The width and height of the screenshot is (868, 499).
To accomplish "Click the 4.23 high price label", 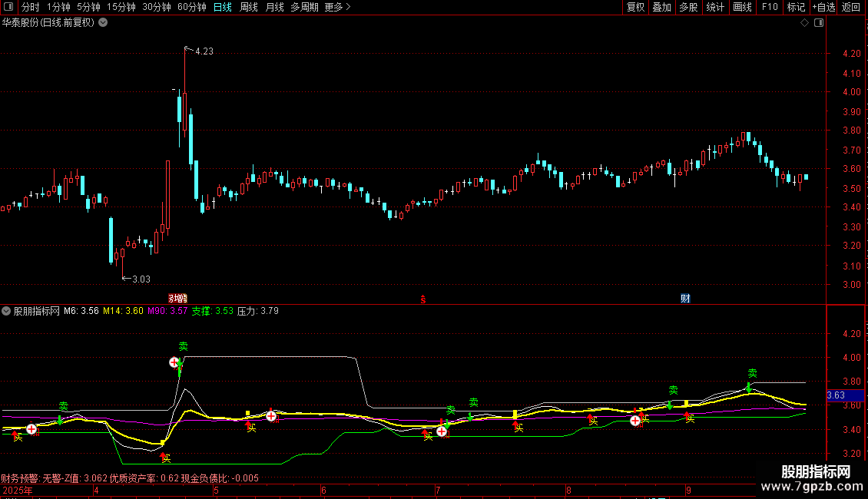I will coord(204,51).
